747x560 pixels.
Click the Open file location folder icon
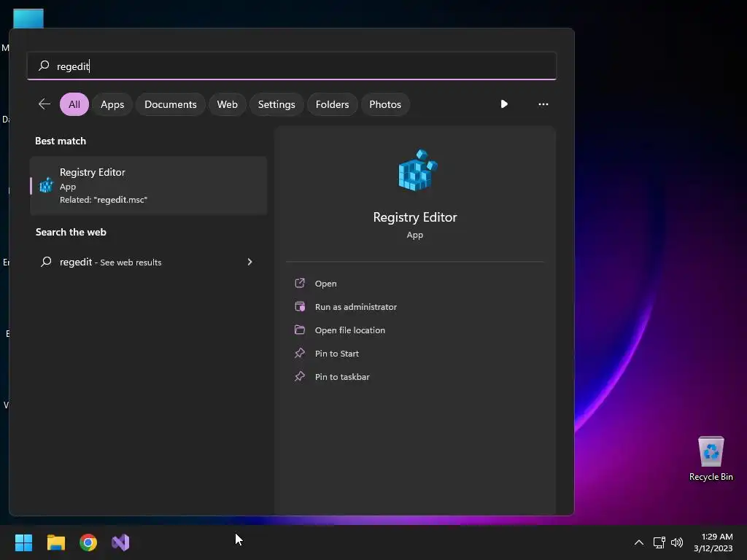(300, 330)
